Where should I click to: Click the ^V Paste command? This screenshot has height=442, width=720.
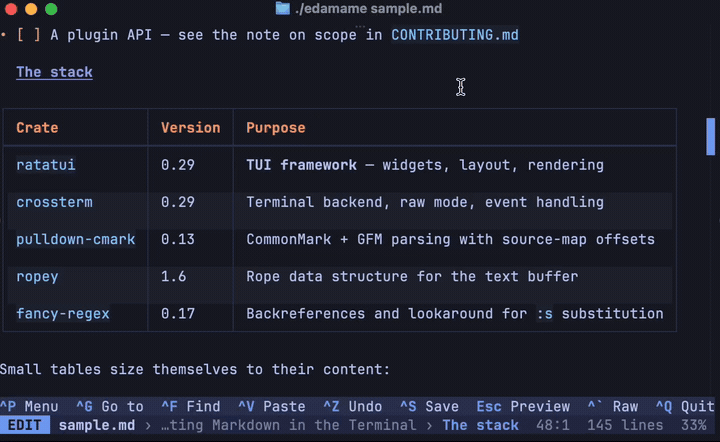click(271, 406)
